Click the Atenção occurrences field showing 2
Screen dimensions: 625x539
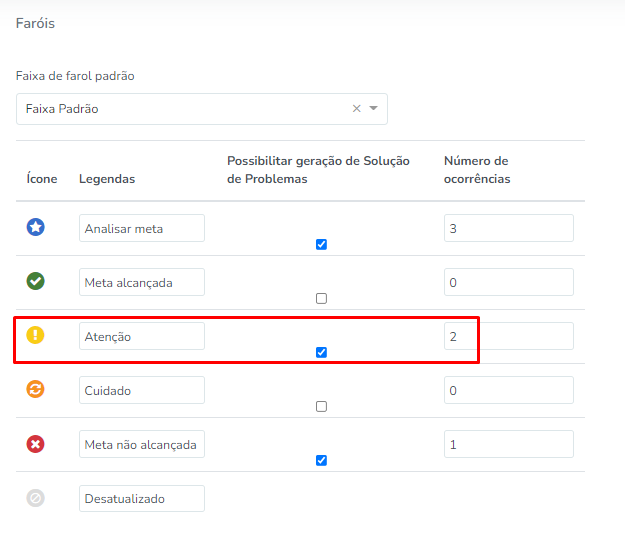click(x=508, y=336)
